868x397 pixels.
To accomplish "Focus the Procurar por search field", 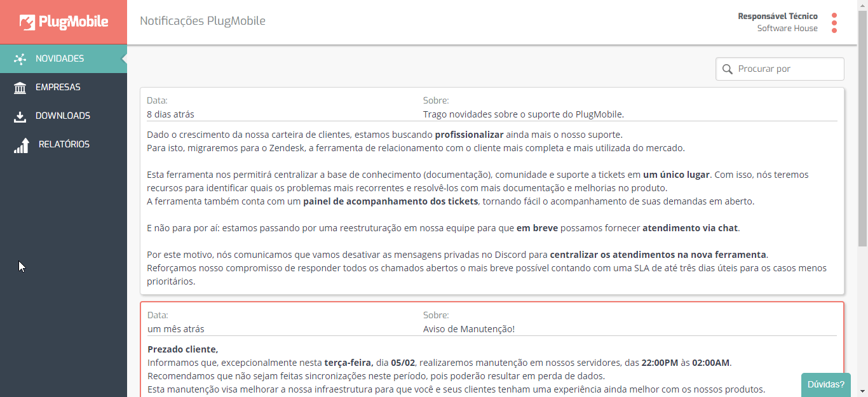I will 780,69.
